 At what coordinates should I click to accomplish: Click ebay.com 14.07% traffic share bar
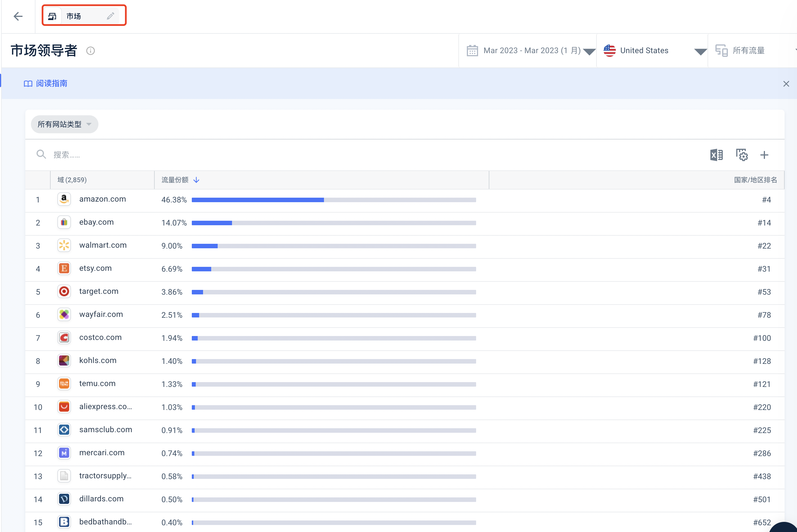pyautogui.click(x=334, y=223)
